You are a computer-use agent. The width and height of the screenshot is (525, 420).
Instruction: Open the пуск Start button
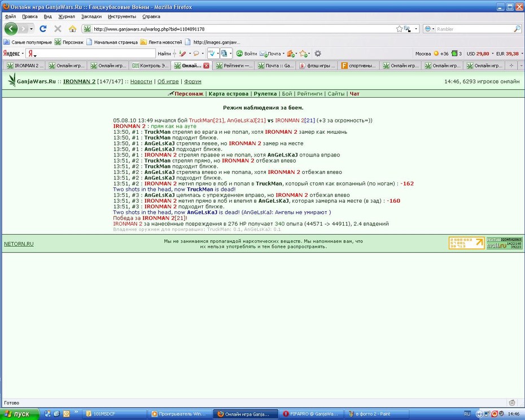19,414
